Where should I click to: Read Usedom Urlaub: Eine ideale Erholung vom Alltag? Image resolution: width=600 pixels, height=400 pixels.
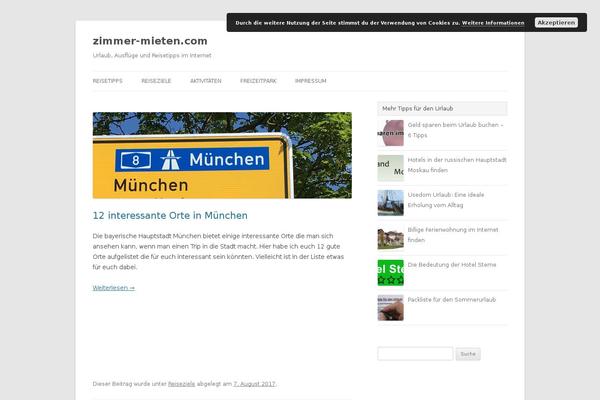pyautogui.click(x=446, y=200)
